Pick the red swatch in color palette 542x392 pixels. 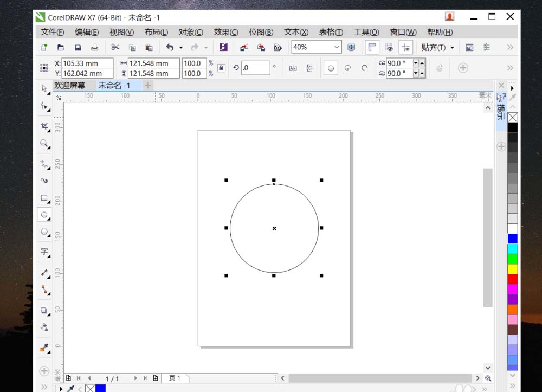click(512, 279)
